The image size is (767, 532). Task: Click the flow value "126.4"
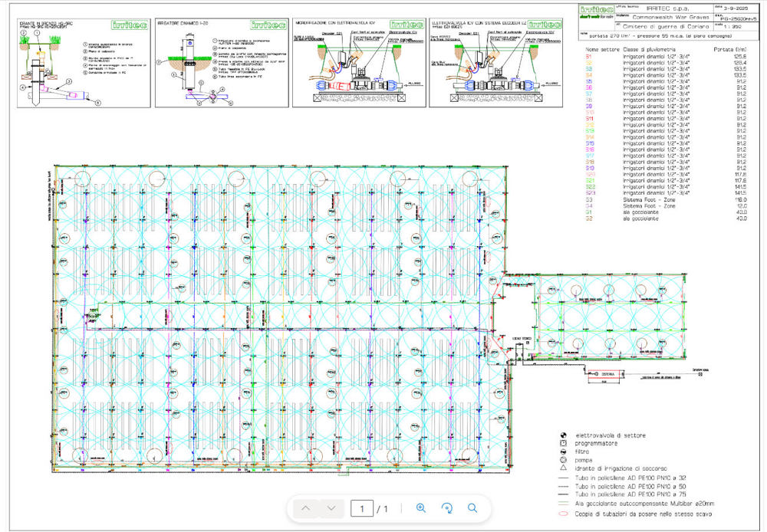pos(740,63)
